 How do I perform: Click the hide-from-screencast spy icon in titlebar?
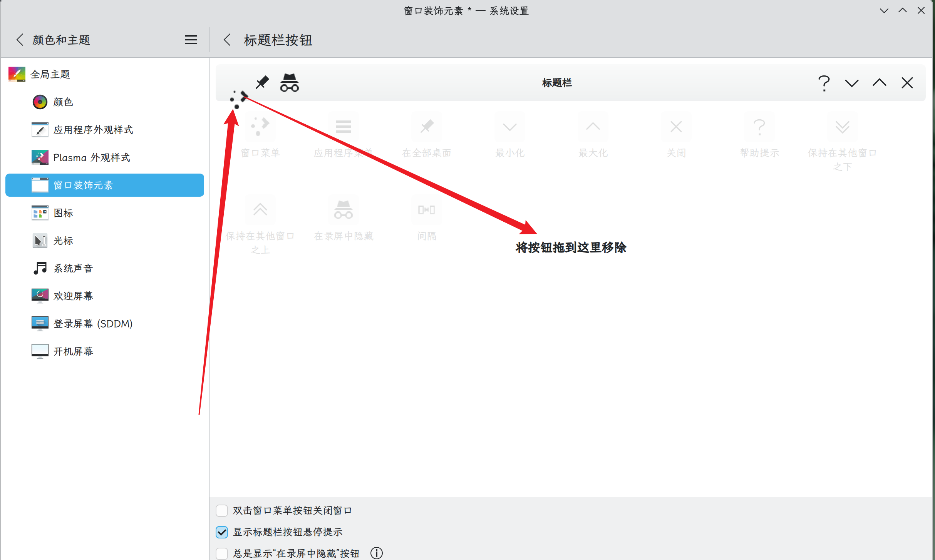290,83
